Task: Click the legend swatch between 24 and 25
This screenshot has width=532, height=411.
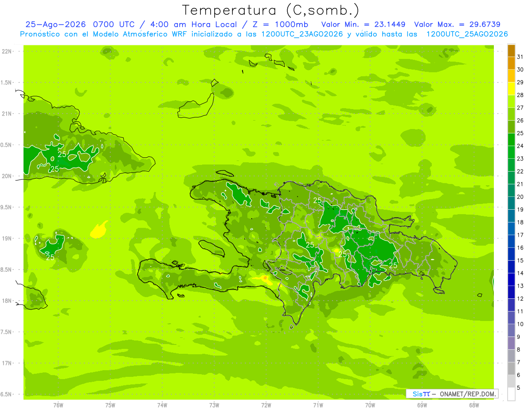Action: point(511,140)
